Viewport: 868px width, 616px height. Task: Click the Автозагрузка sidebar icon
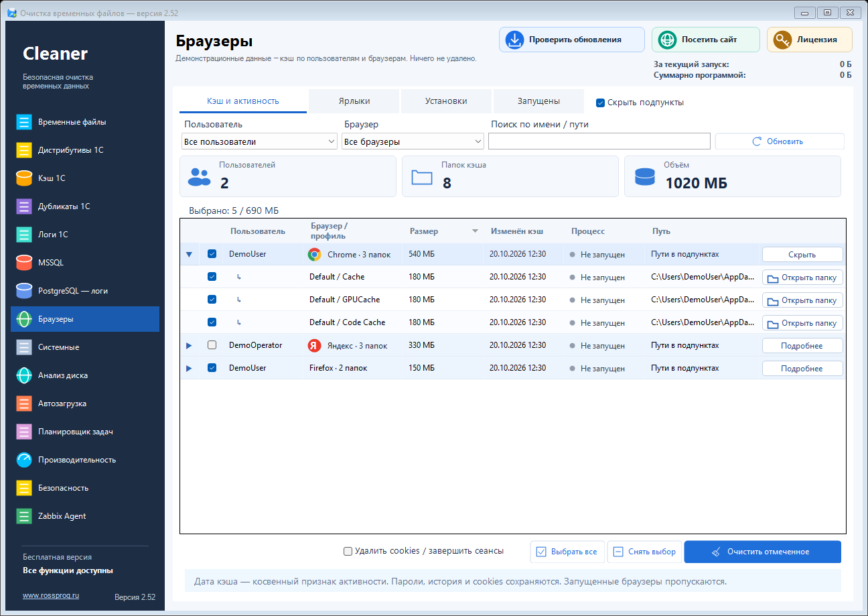click(x=24, y=404)
